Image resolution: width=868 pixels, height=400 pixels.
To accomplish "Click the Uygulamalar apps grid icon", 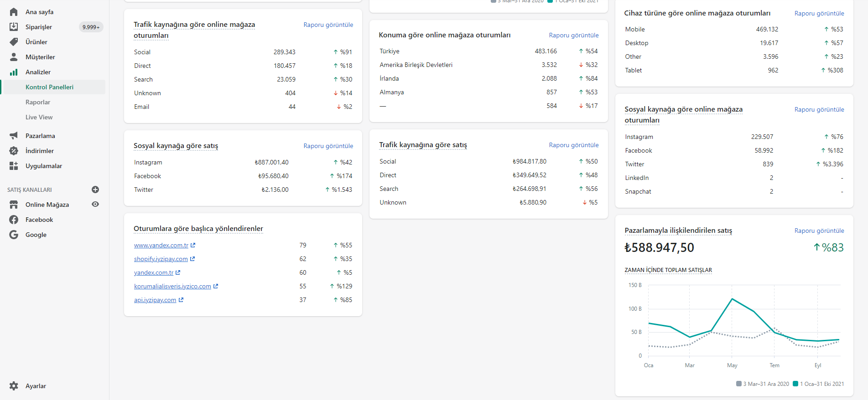I will 14,166.
